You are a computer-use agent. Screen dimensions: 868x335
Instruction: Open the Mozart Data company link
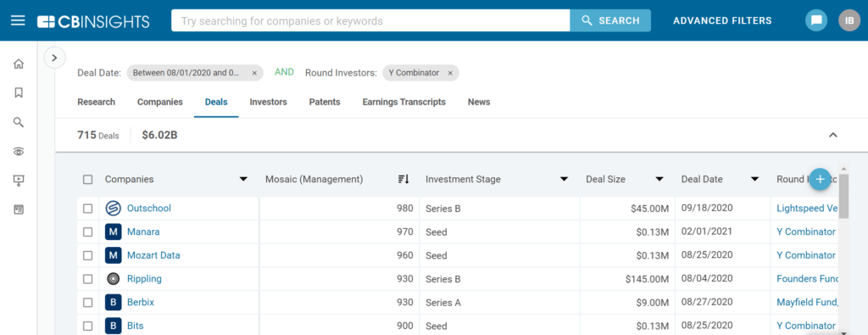tap(153, 255)
